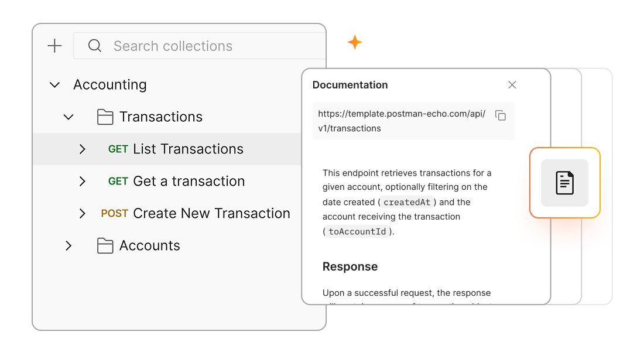This screenshot has height=352, width=644.
Task: Click the Response section heading
Action: point(350,266)
